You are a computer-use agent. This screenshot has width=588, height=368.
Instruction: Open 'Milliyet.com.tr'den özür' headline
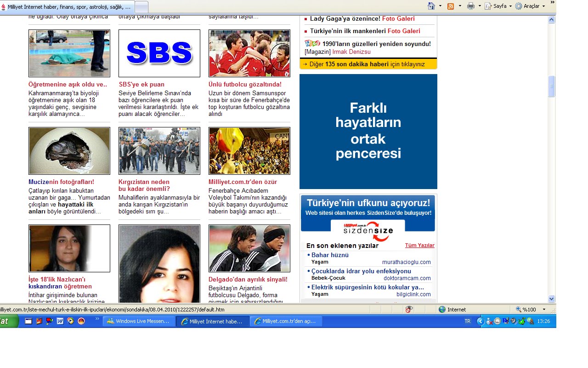coord(243,182)
